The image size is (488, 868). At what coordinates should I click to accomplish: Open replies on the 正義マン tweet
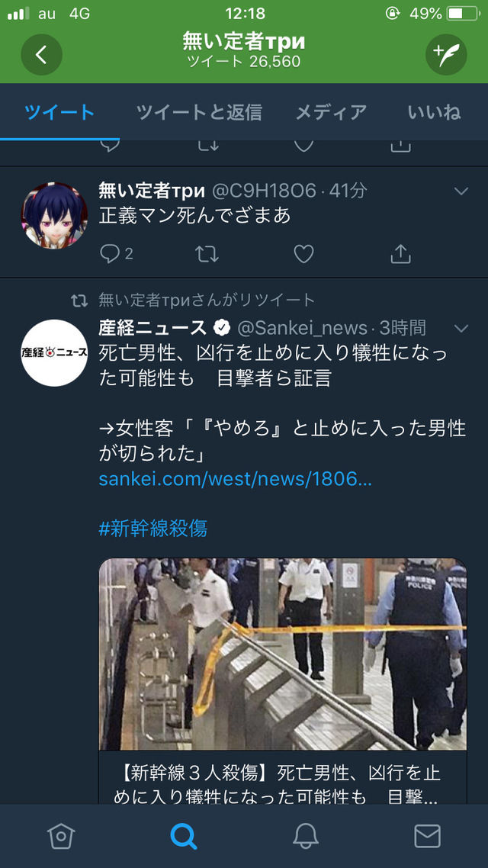click(x=116, y=254)
